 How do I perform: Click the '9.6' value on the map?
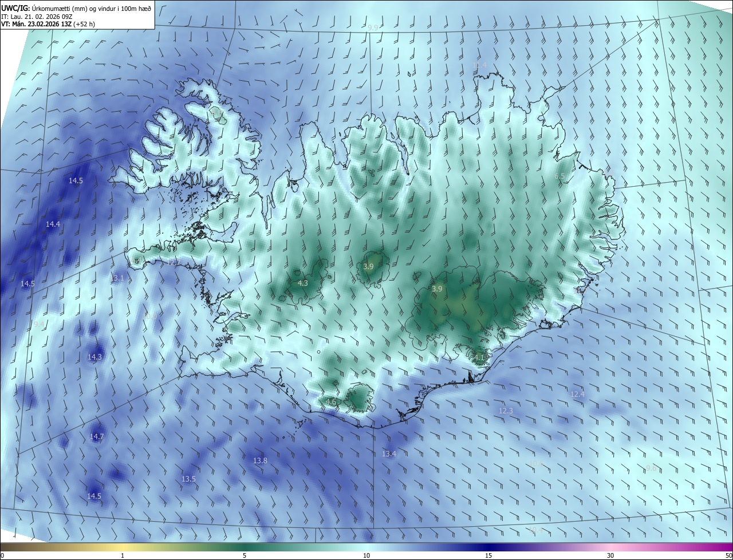[651, 468]
